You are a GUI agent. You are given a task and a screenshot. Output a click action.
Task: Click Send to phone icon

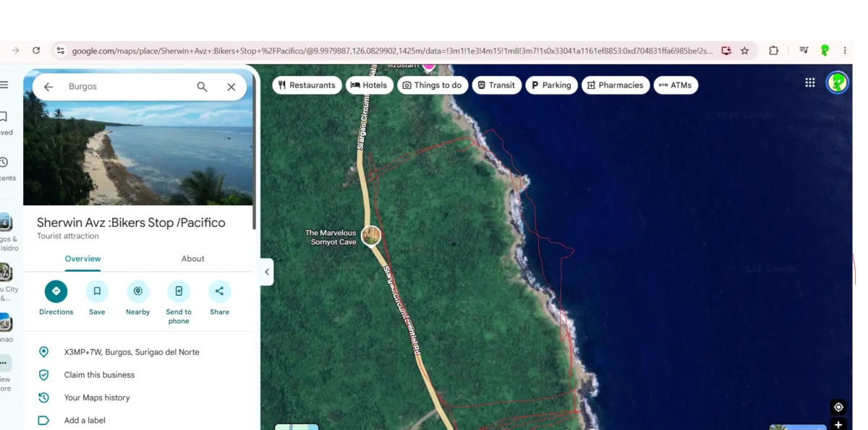click(179, 291)
